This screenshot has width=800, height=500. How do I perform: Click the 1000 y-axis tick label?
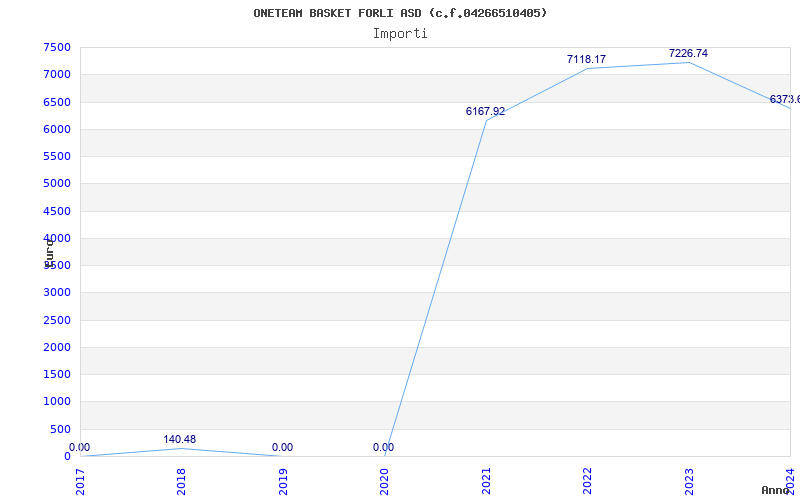(x=57, y=402)
